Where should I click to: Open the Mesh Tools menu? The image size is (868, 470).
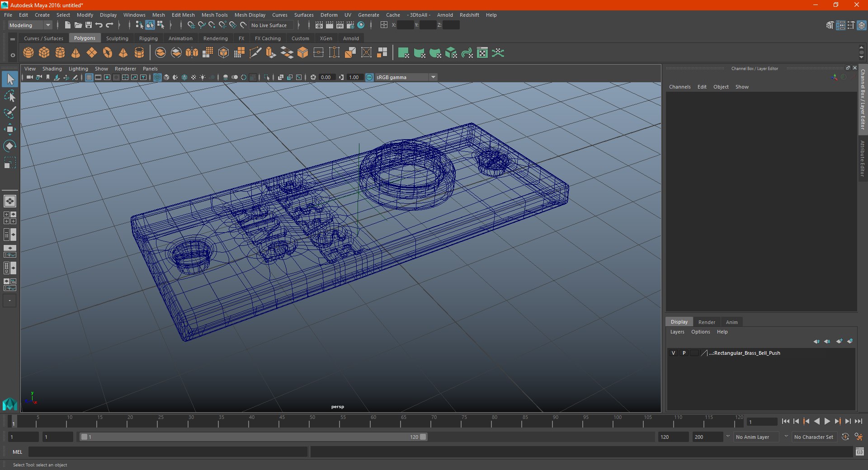(x=214, y=15)
